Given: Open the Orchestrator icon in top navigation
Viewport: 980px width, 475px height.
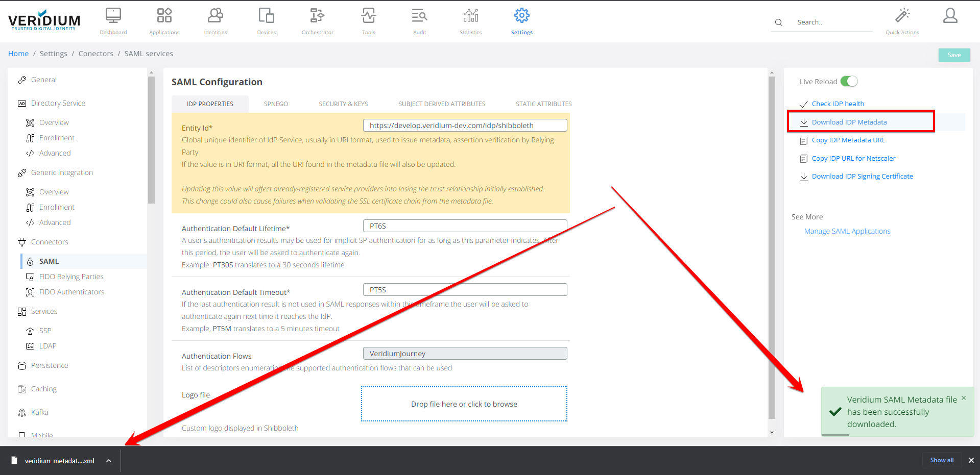Looking at the screenshot, I should coord(317,16).
